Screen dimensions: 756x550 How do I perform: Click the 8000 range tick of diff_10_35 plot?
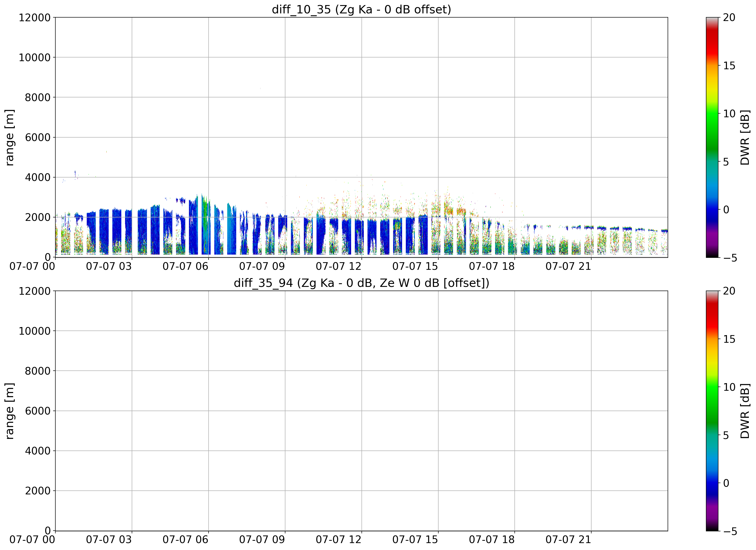tap(38, 98)
